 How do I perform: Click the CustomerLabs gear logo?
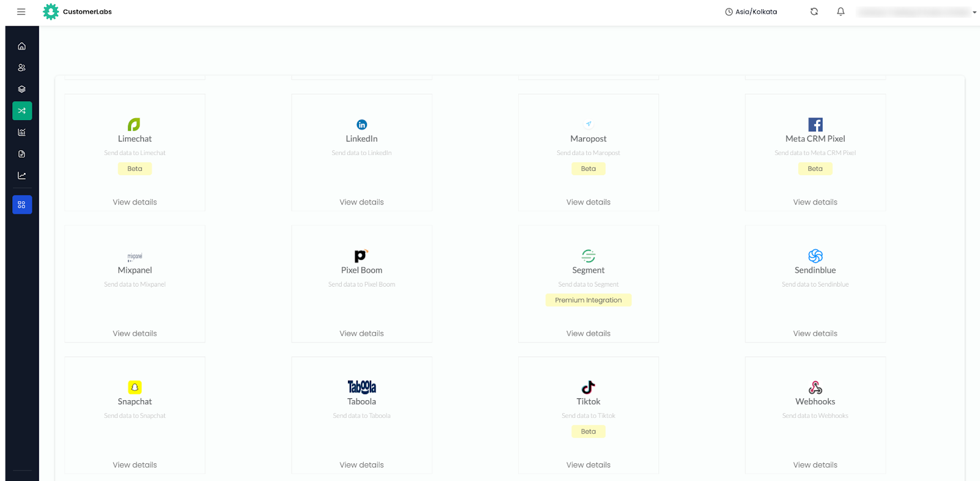[x=51, y=12]
